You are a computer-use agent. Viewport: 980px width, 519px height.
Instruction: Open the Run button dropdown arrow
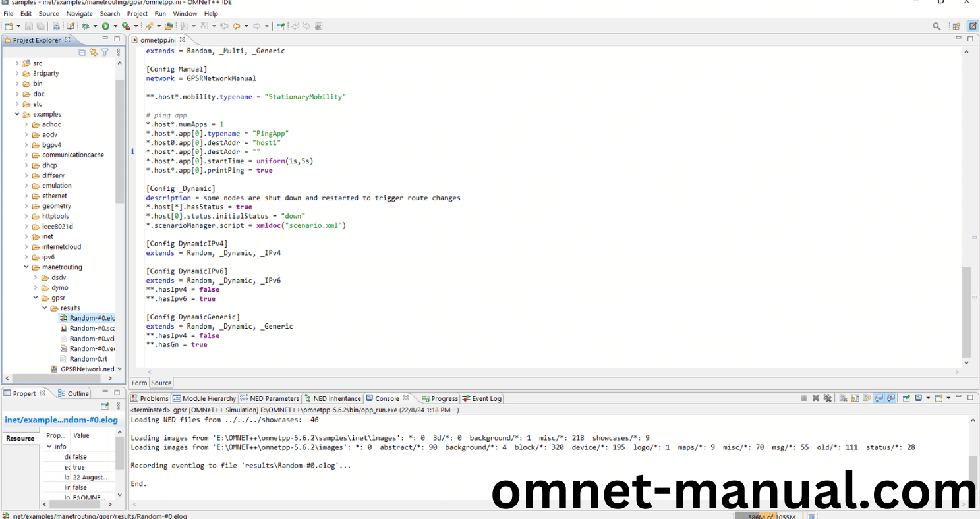[x=115, y=26]
